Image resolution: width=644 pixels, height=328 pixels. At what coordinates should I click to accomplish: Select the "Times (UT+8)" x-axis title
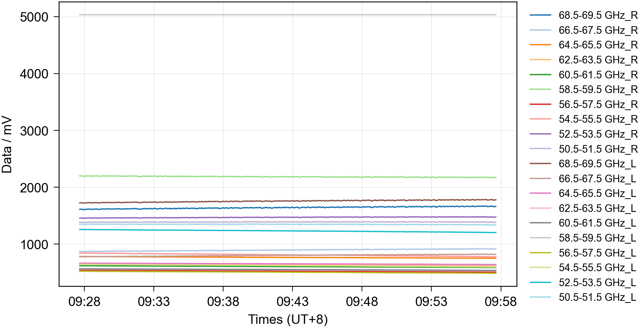[x=288, y=319]
